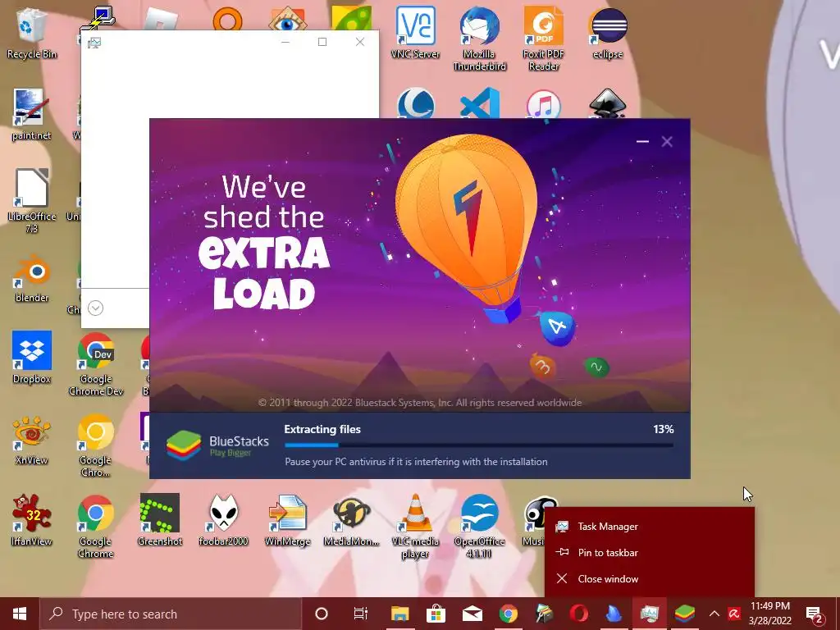The image size is (840, 630).
Task: Open the LibreOffice 7.3 desktop shortcut
Action: 32,201
